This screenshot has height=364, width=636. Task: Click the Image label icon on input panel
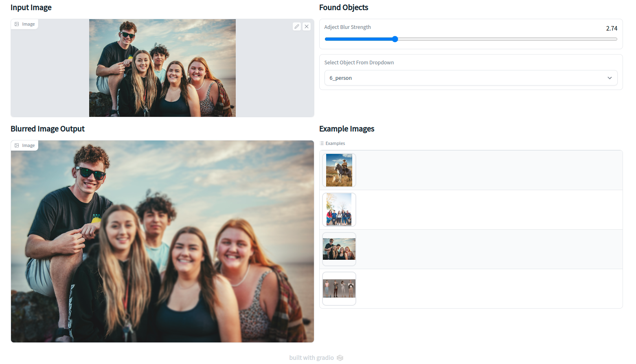pyautogui.click(x=17, y=24)
